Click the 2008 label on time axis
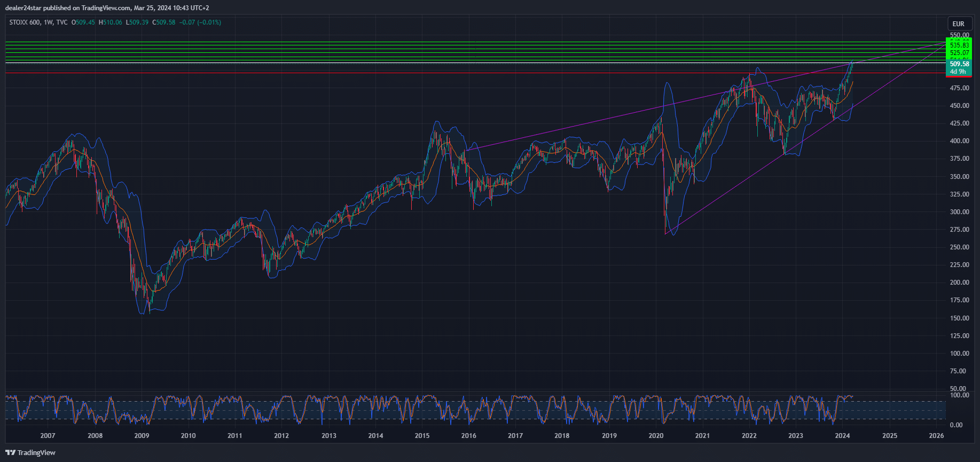This screenshot has width=980, height=462. pos(95,436)
